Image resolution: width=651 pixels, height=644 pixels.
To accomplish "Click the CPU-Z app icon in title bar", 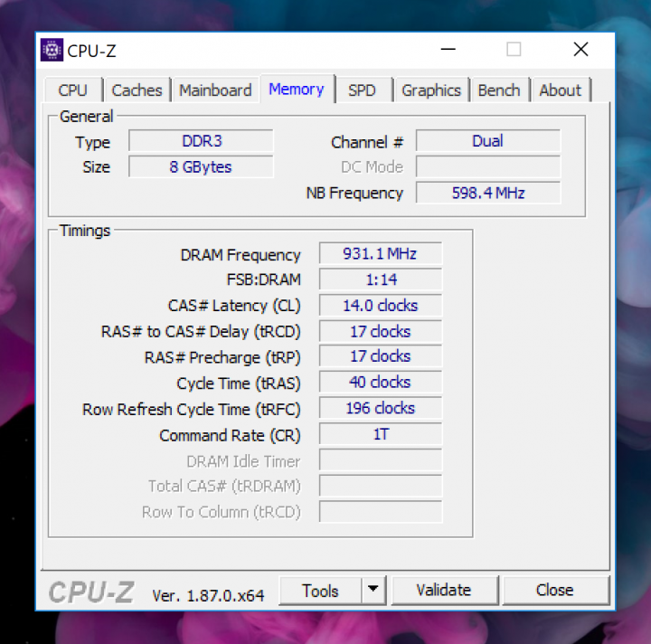I will pyautogui.click(x=52, y=51).
